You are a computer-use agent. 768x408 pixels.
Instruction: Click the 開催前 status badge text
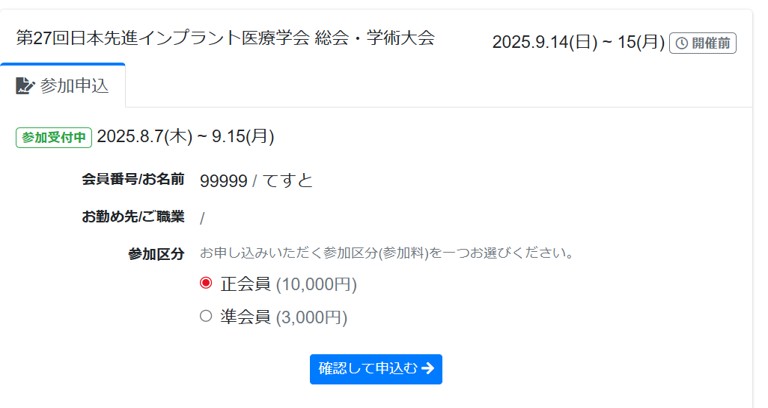click(711, 43)
